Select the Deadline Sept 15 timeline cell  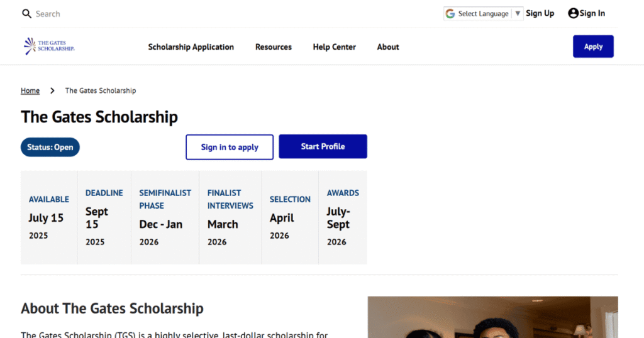click(x=104, y=217)
